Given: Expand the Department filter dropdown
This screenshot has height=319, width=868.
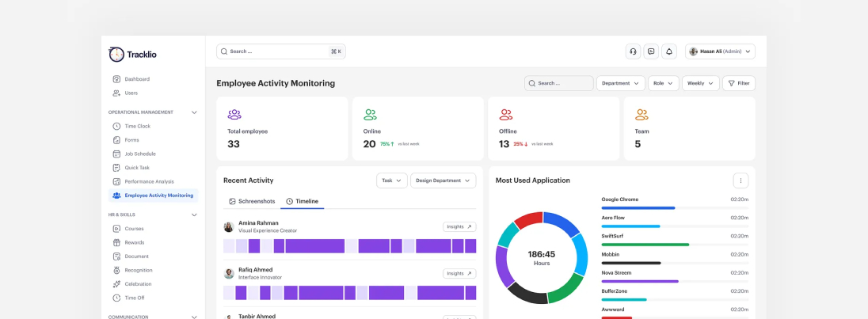Looking at the screenshot, I should click(x=620, y=83).
